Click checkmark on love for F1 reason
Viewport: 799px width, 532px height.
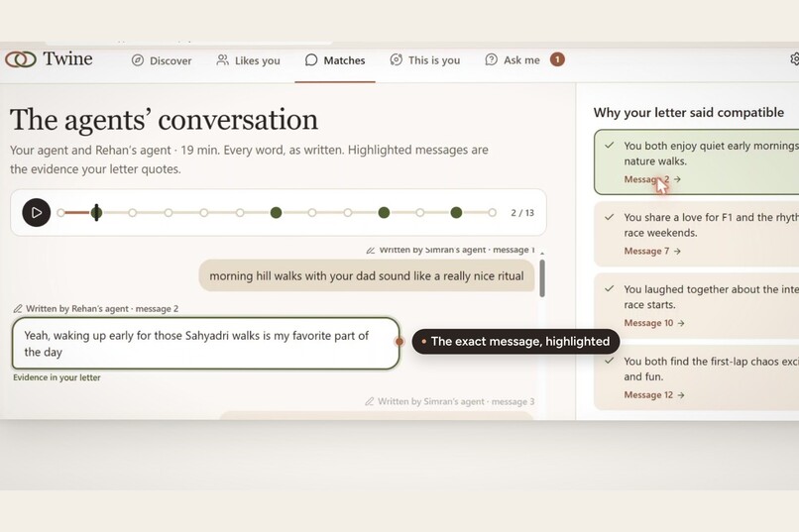tap(609, 217)
